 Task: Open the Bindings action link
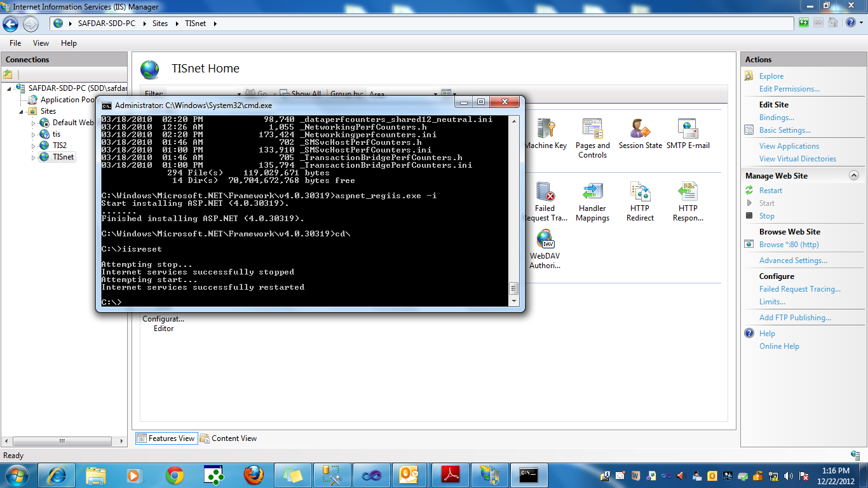click(x=776, y=118)
